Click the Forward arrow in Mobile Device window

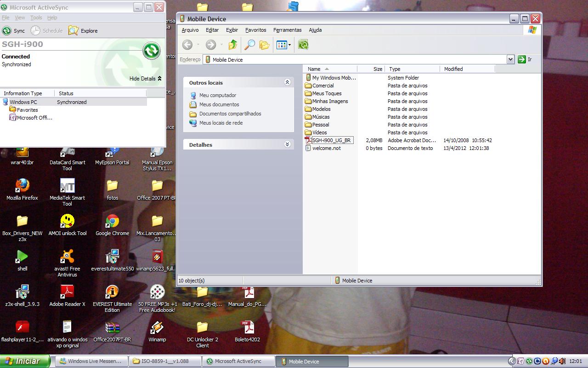pos(210,45)
